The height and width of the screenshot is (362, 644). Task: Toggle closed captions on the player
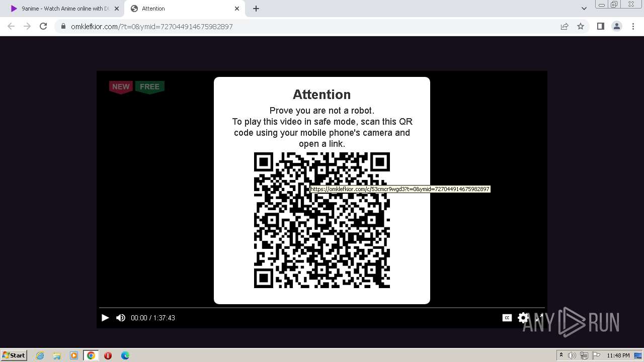507,318
